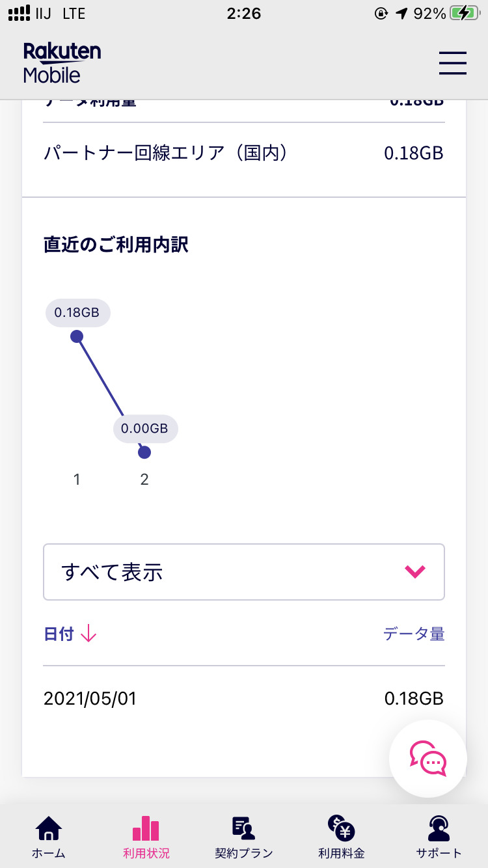
Task: Go to the ホーム tab label
Action: pyautogui.click(x=49, y=853)
